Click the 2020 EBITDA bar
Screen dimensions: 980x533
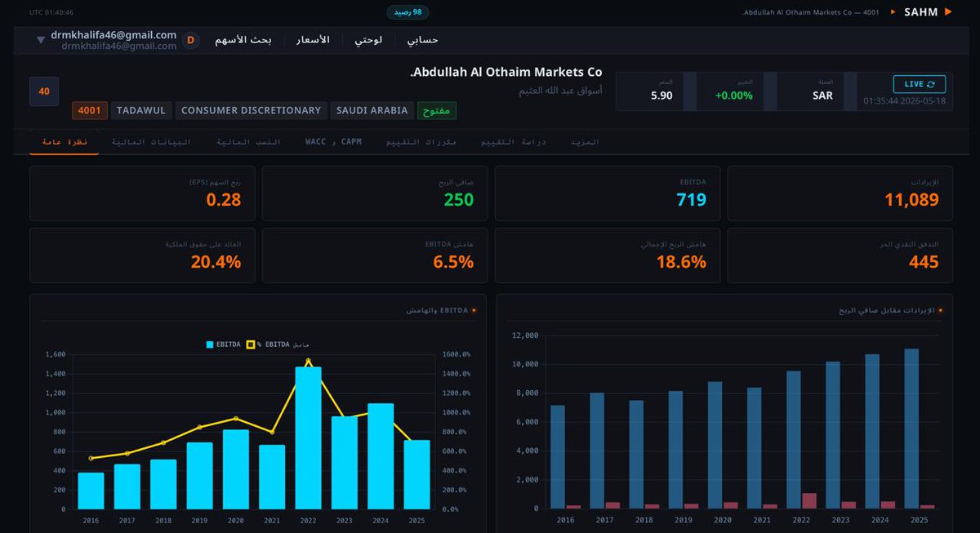pos(236,469)
